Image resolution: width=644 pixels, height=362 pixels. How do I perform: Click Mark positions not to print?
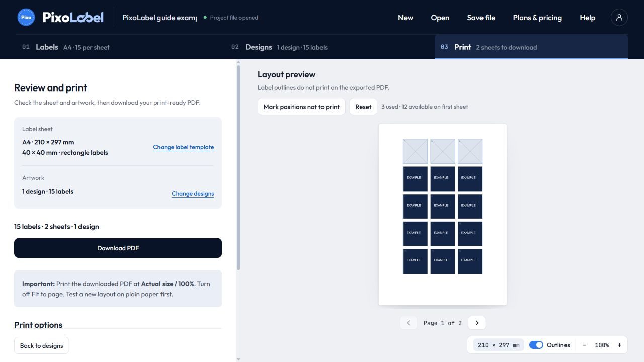click(301, 107)
